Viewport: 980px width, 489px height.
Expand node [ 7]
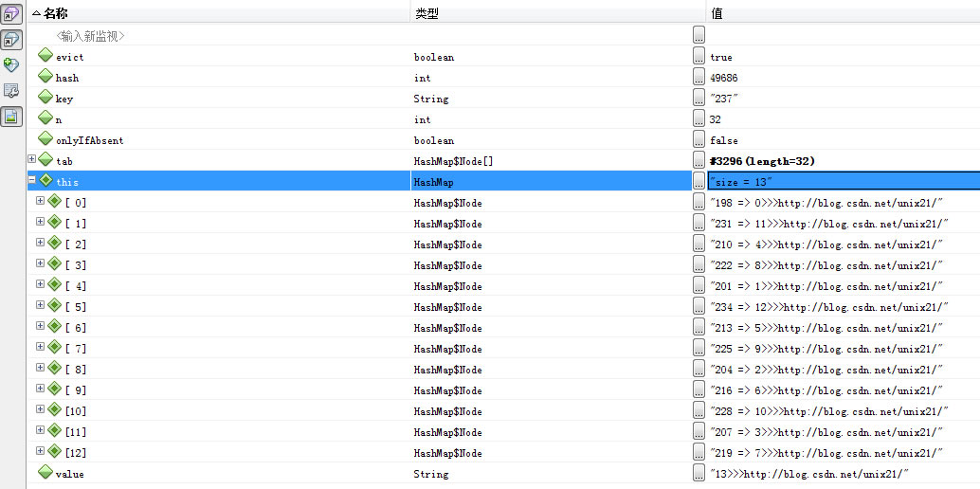(x=41, y=347)
